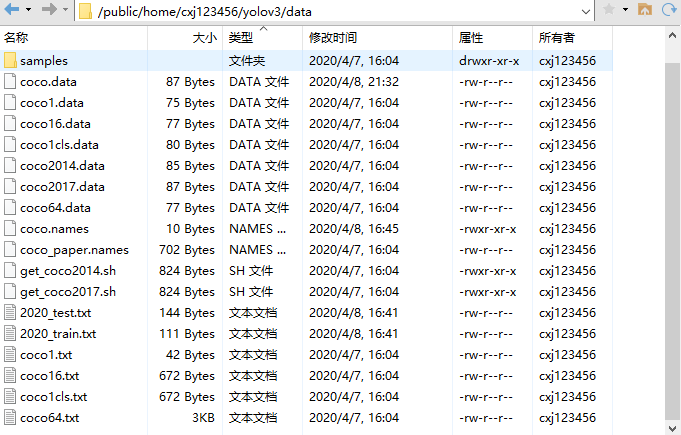Click the 42 Bytes size of coco1.txt
The width and height of the screenshot is (681, 435).
(190, 355)
